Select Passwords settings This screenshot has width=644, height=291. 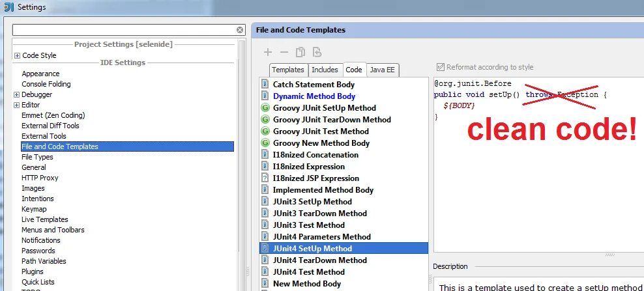(38, 251)
